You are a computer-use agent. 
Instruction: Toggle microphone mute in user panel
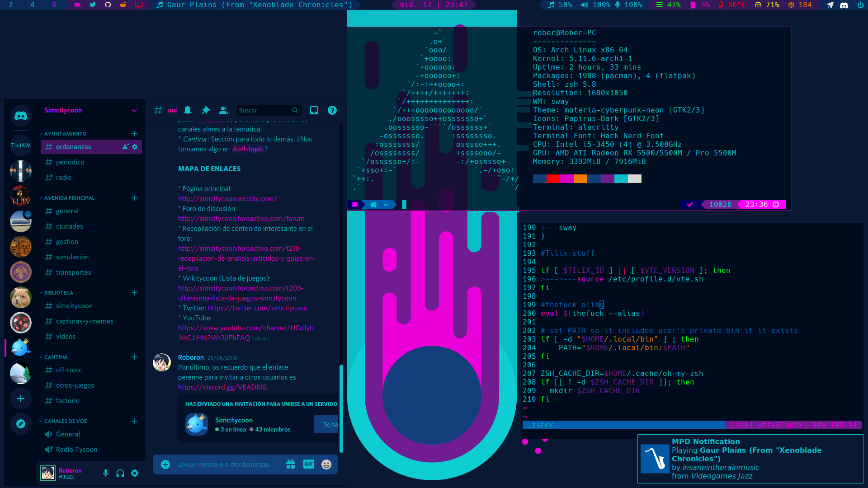(106, 473)
